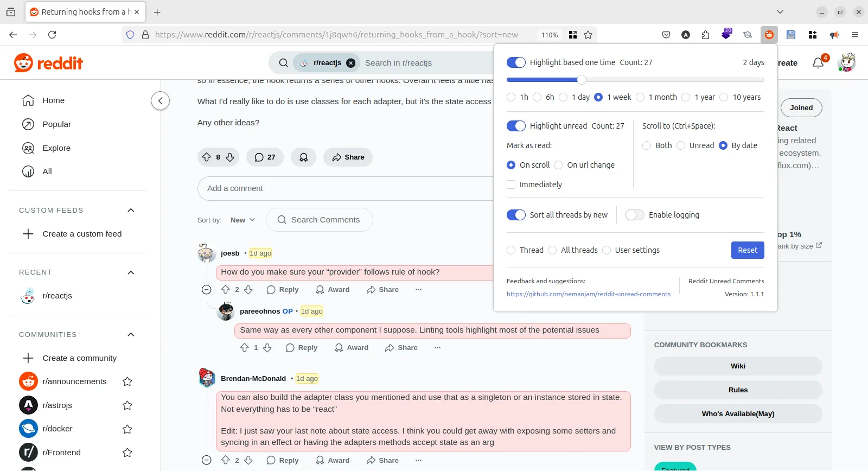Favorite r/announcements with the star icon
Image resolution: width=868 pixels, height=471 pixels.
127,381
